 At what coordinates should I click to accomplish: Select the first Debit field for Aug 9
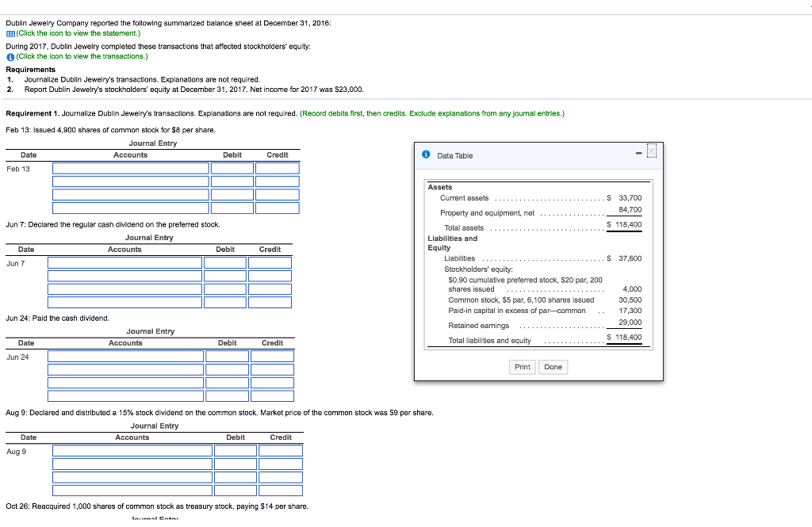[236, 450]
